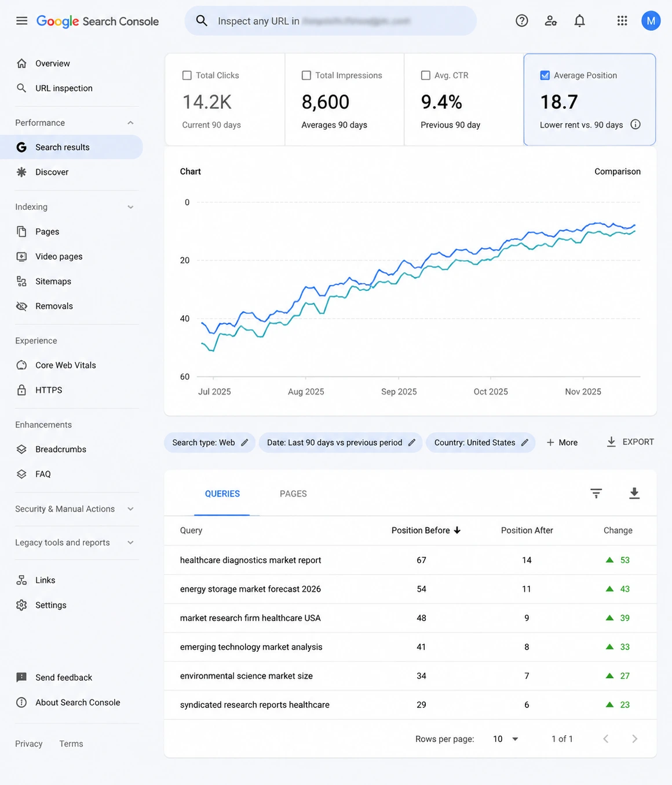The width and height of the screenshot is (672, 785).
Task: Click the Breadcrumbs layers icon
Action: (x=21, y=449)
